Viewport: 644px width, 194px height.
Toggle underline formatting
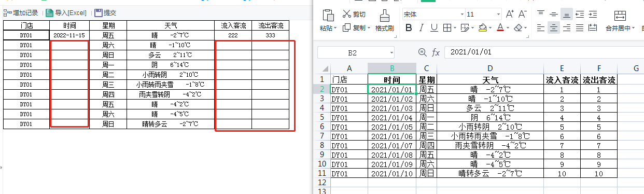[x=434, y=27]
